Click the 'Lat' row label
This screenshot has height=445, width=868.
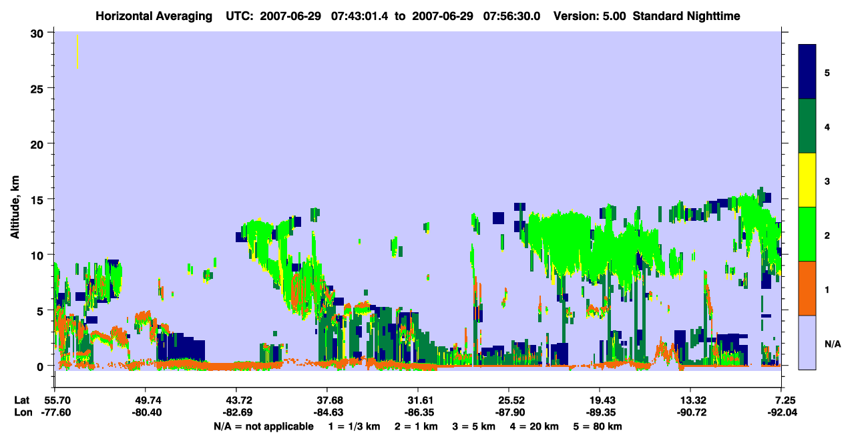click(x=21, y=400)
